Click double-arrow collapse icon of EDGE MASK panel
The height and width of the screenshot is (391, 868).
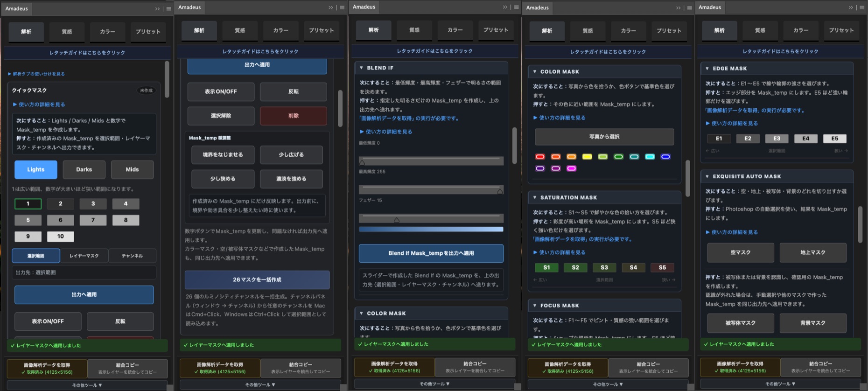click(851, 7)
